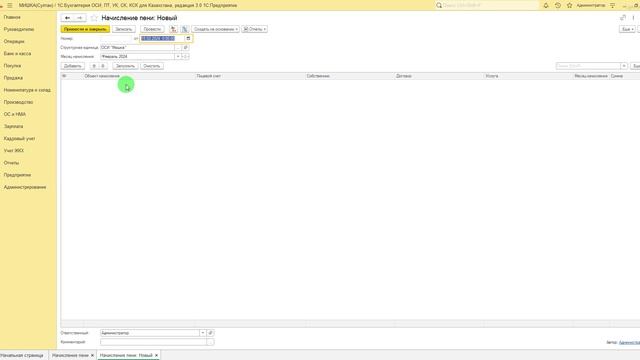
Task: Open the ellipsis button of Комментарий field
Action: [210, 342]
